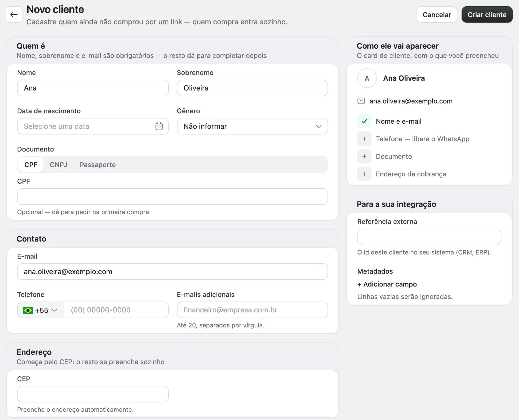This screenshot has width=519, height=420.
Task: Click the Até 20, separados por vírgula hint
Action: (220, 325)
